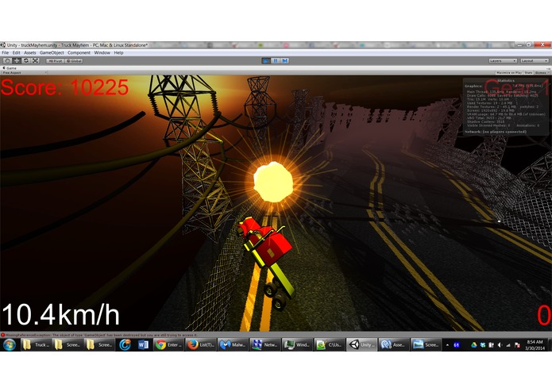The width and height of the screenshot is (552, 392).
Task: Open the volume control in system tray
Action: [x=500, y=345]
